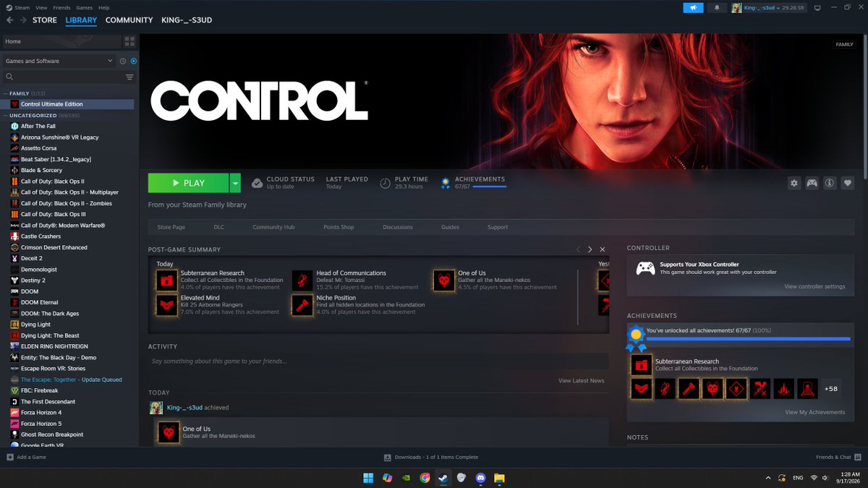Show next Post-Game Summary page
868x488 pixels.
[x=590, y=249]
